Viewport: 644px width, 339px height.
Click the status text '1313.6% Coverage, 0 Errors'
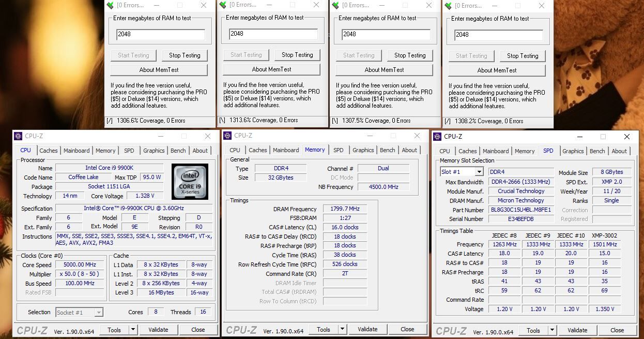coord(264,120)
